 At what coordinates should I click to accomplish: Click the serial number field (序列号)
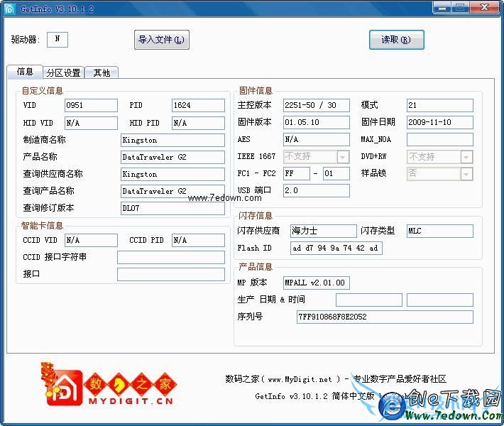tap(385, 317)
